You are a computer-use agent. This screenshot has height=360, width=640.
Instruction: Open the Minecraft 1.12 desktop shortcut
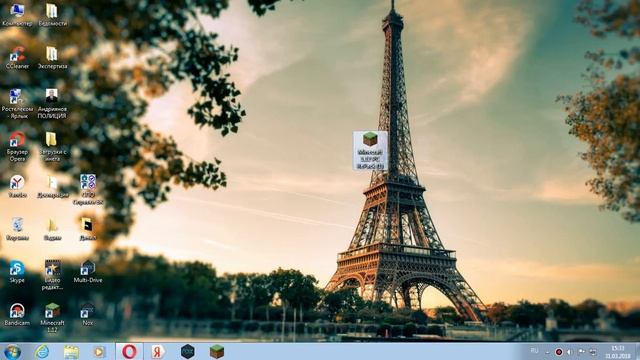pos(52,318)
